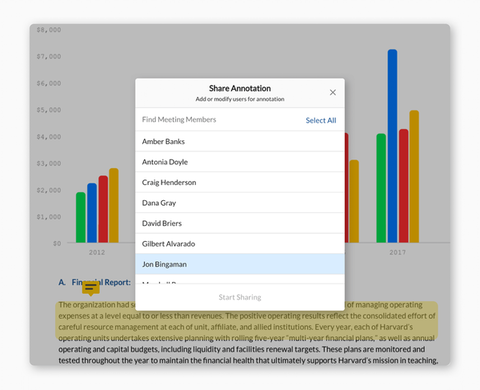This screenshot has height=390, width=480.
Task: Click the Financial Report heading
Action: 95,282
